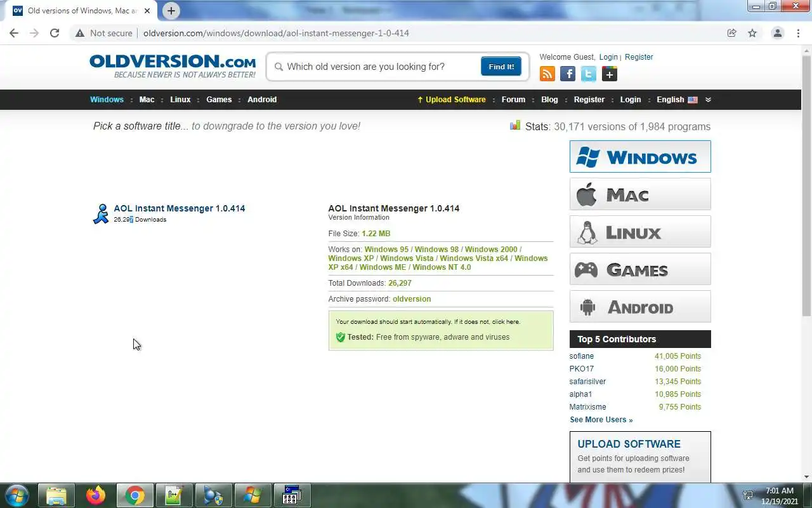Open Blog in the navigation bar

point(549,100)
